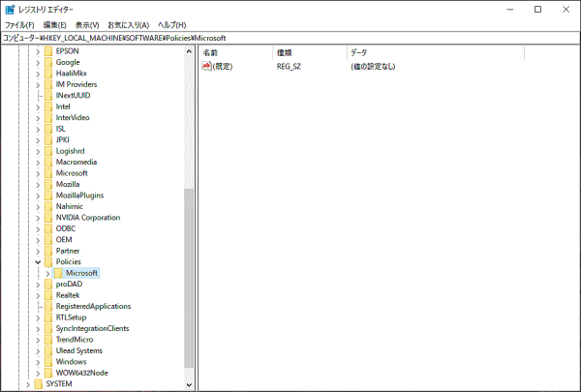This screenshot has height=392, width=581.
Task: Click the Policies folder icon
Action: pos(48,262)
